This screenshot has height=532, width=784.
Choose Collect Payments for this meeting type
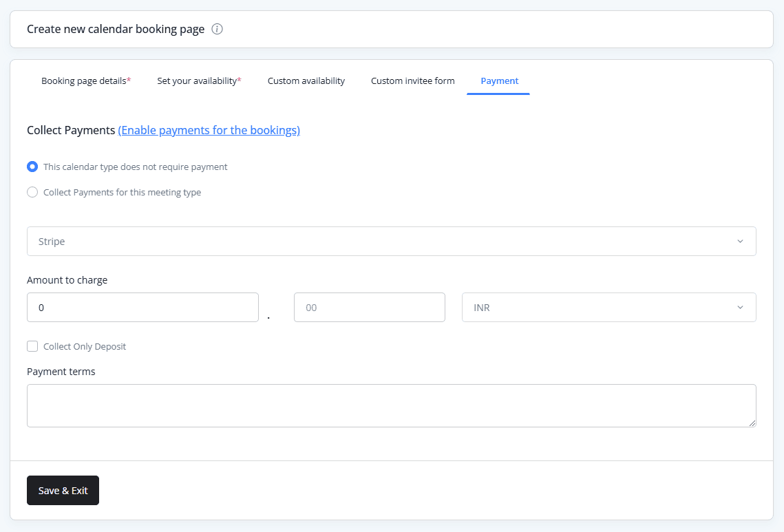coord(32,192)
